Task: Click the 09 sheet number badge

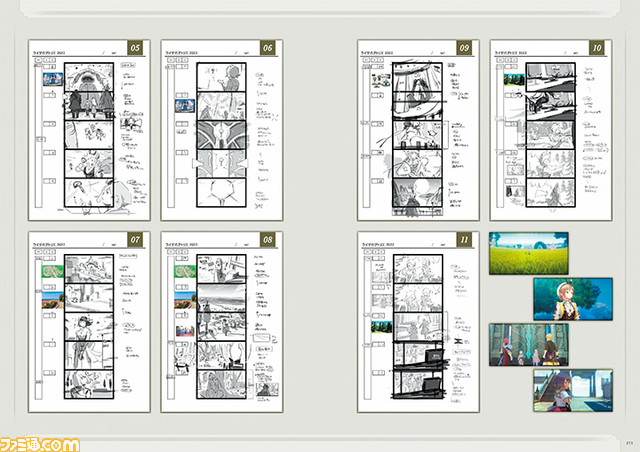Action: point(465,48)
